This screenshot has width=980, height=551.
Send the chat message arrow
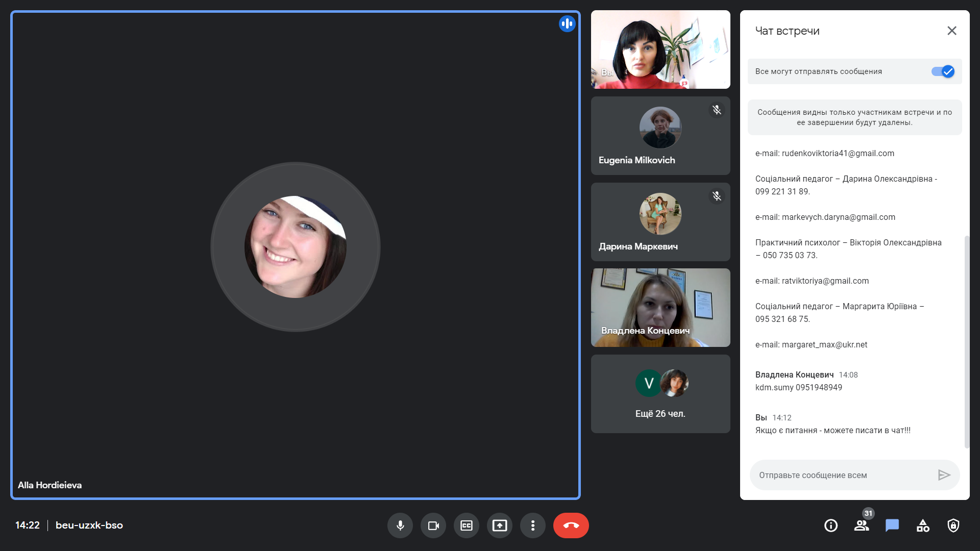pyautogui.click(x=944, y=475)
